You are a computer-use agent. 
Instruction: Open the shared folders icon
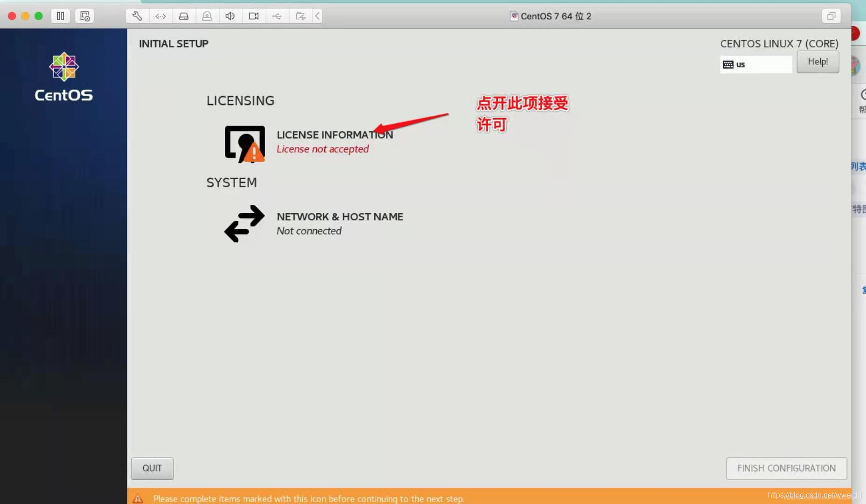tap(300, 16)
